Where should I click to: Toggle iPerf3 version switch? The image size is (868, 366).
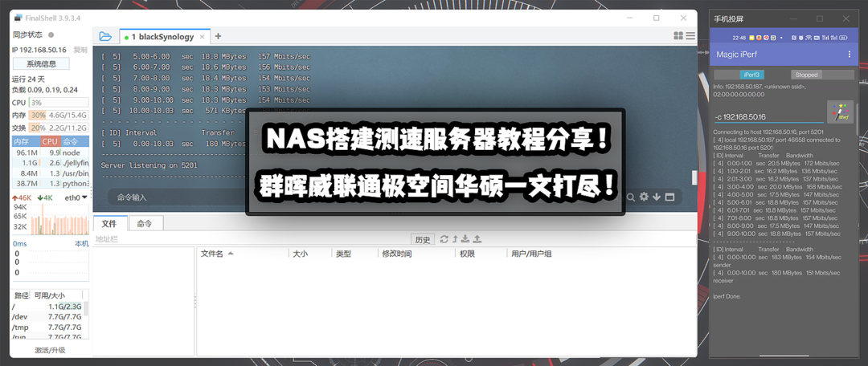click(x=751, y=75)
